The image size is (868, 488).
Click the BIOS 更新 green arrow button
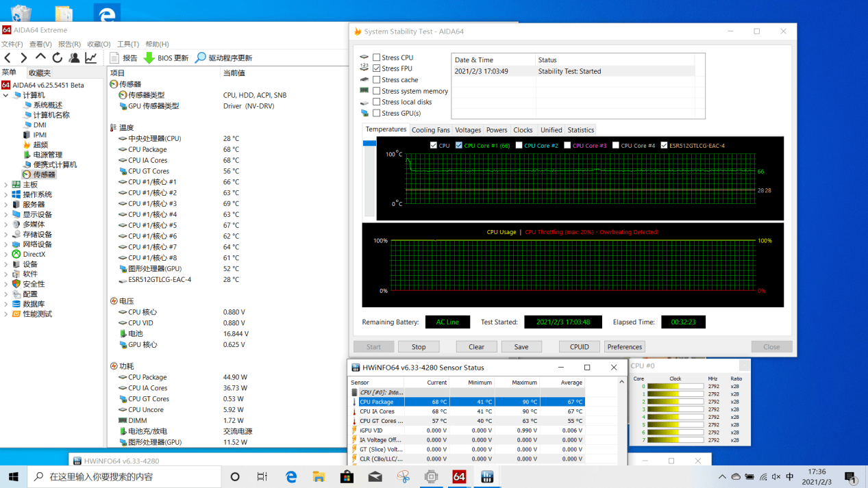point(166,58)
